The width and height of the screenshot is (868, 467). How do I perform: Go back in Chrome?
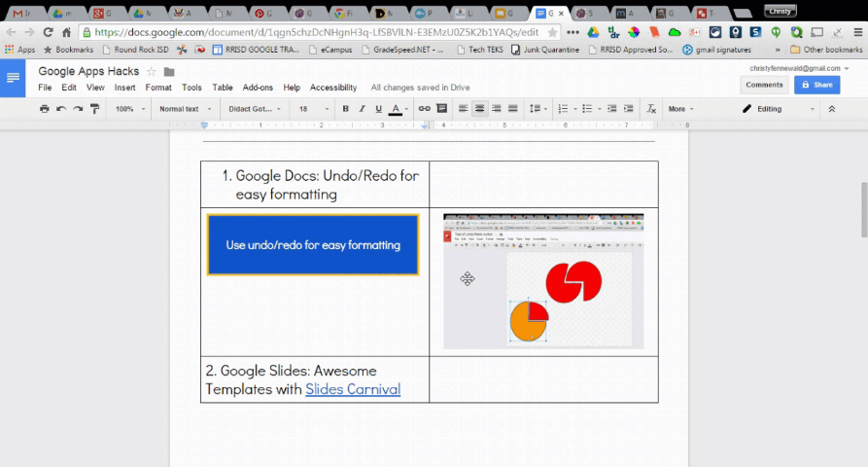[11, 32]
